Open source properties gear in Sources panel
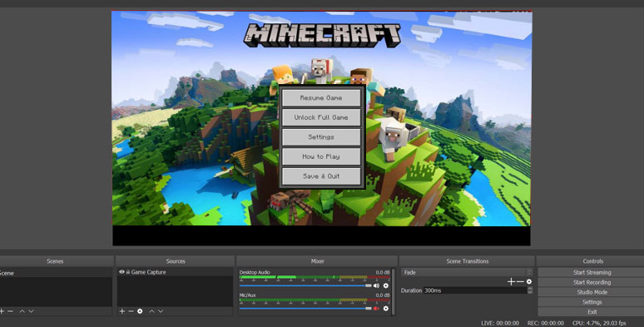This screenshot has width=644, height=327. 140,311
